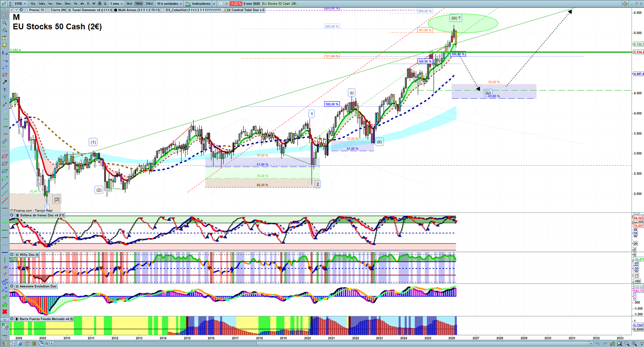This screenshot has width=644, height=347.
Task: Click the ProRealTime logo icon top-right
Action: pyautogui.click(x=625, y=4)
